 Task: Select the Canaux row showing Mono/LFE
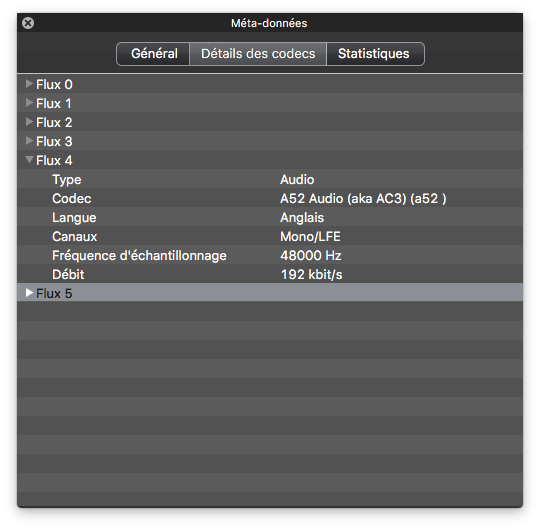270,236
